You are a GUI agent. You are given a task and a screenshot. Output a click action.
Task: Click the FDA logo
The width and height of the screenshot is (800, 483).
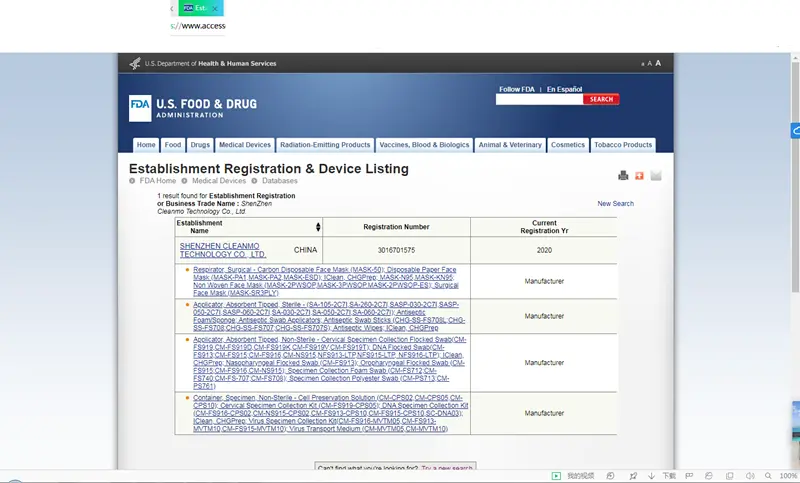[140, 108]
